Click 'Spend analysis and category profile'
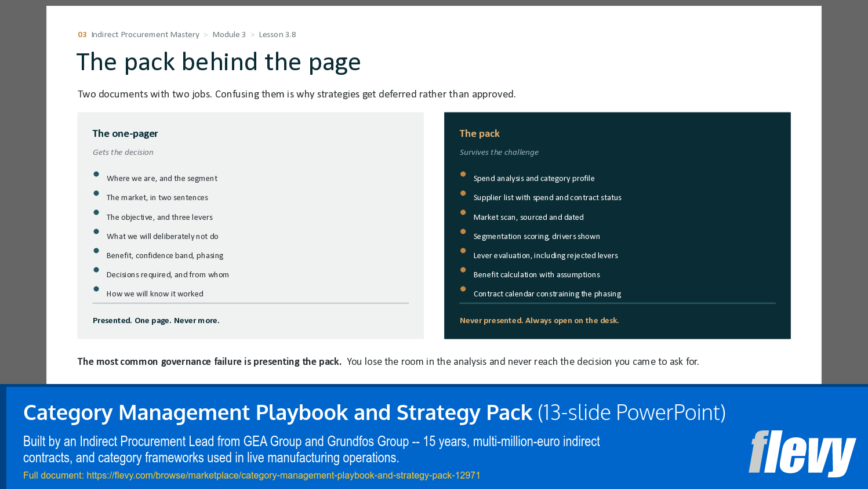Image resolution: width=868 pixels, height=489 pixels. (534, 179)
